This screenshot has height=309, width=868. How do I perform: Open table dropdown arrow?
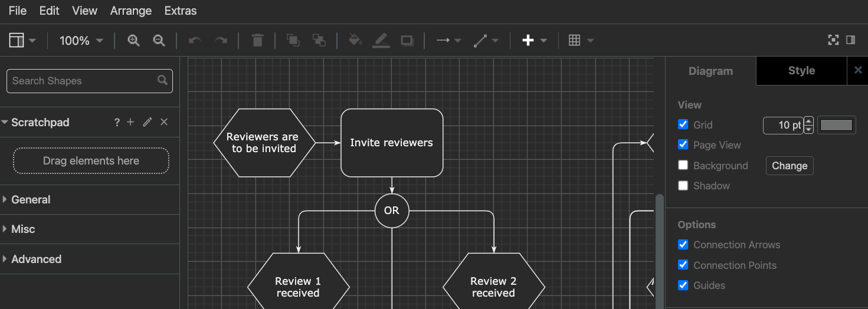(590, 41)
